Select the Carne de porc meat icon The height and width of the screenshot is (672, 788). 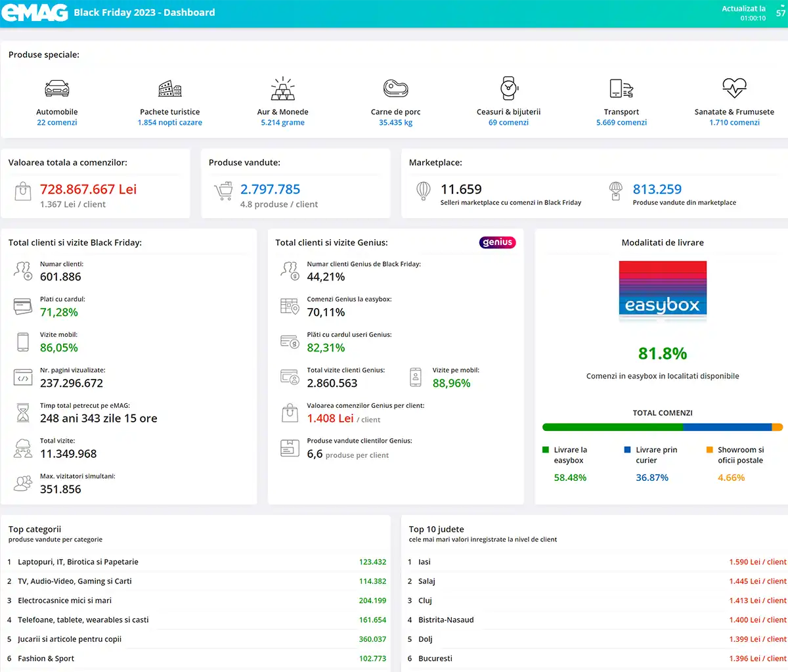tap(396, 88)
